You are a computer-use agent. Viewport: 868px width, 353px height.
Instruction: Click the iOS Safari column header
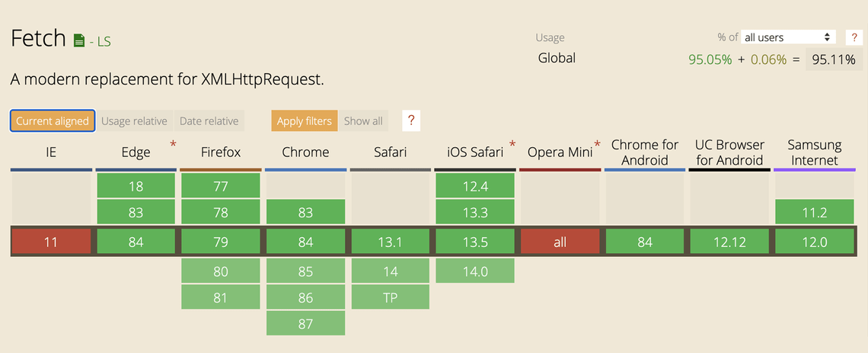(475, 152)
